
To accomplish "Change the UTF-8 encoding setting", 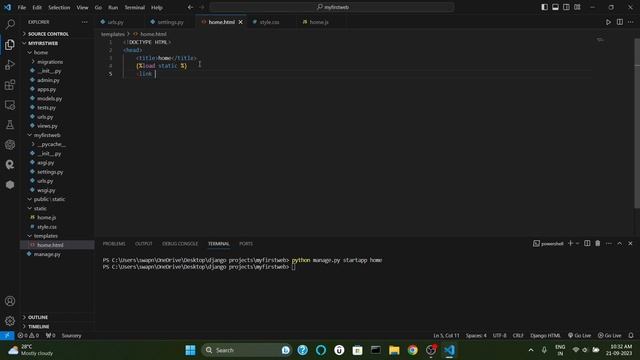I will pyautogui.click(x=500, y=336).
